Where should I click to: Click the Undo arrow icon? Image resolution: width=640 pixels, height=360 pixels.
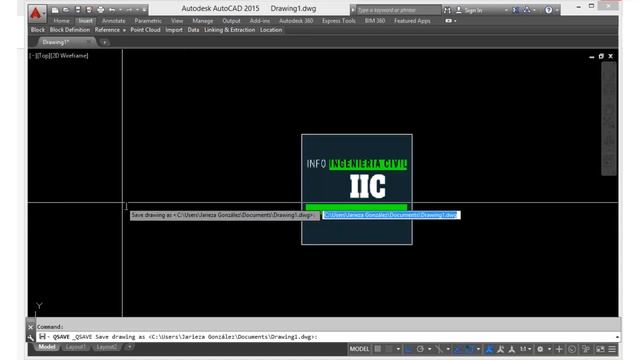coord(112,10)
